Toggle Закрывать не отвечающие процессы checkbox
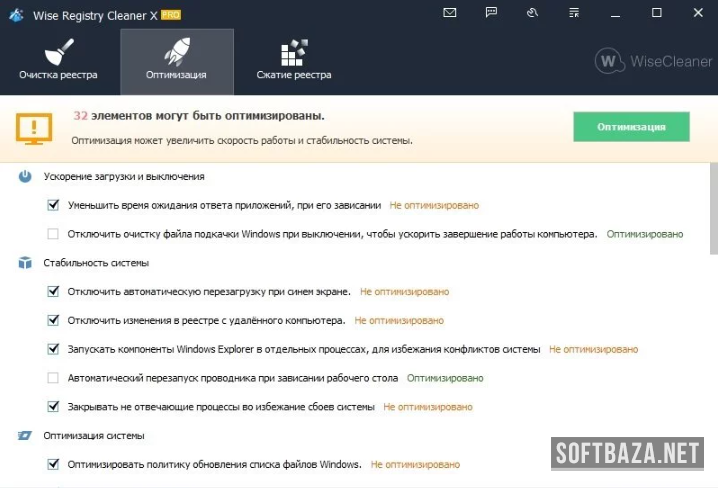Screen dimensions: 718x488 [54, 407]
